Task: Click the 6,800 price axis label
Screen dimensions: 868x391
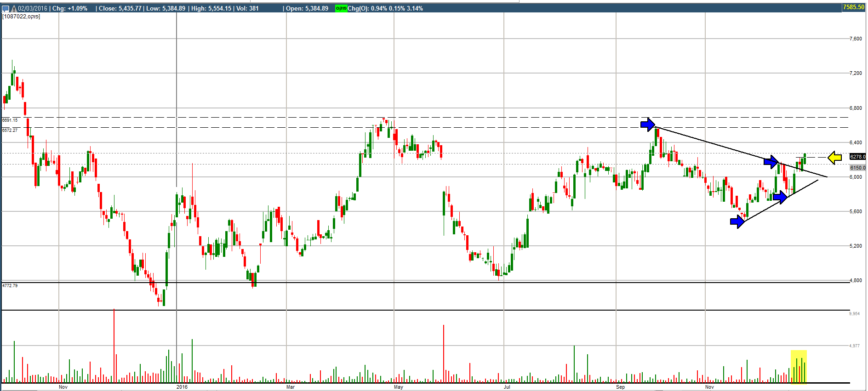Action: pos(856,108)
